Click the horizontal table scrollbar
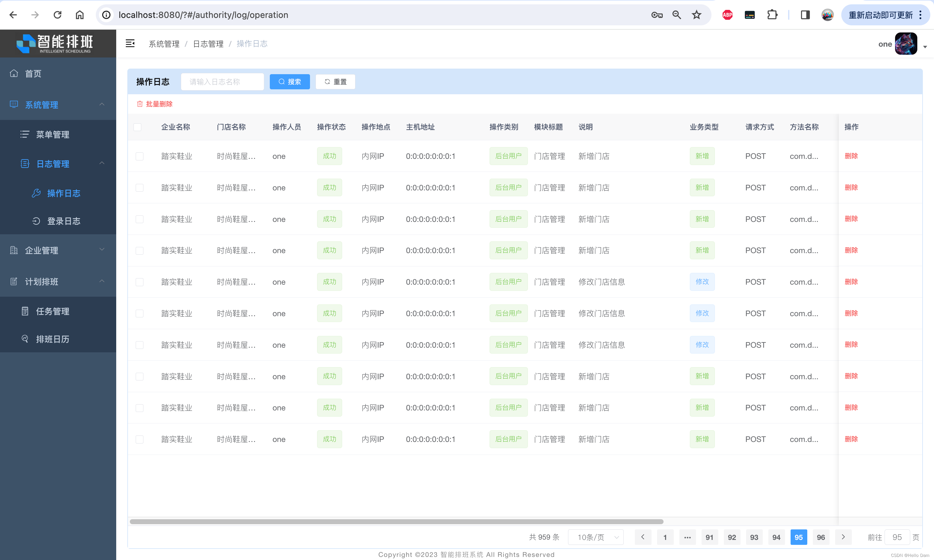 coord(396,521)
